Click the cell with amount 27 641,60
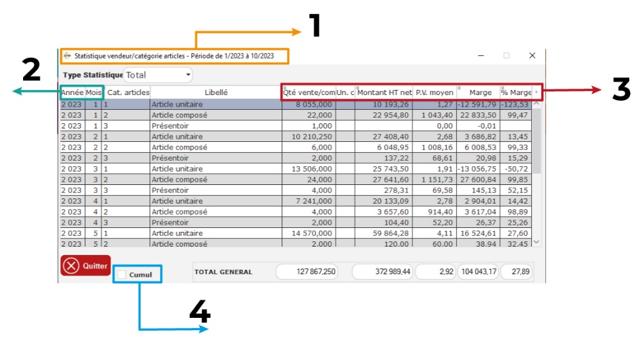 384,179
